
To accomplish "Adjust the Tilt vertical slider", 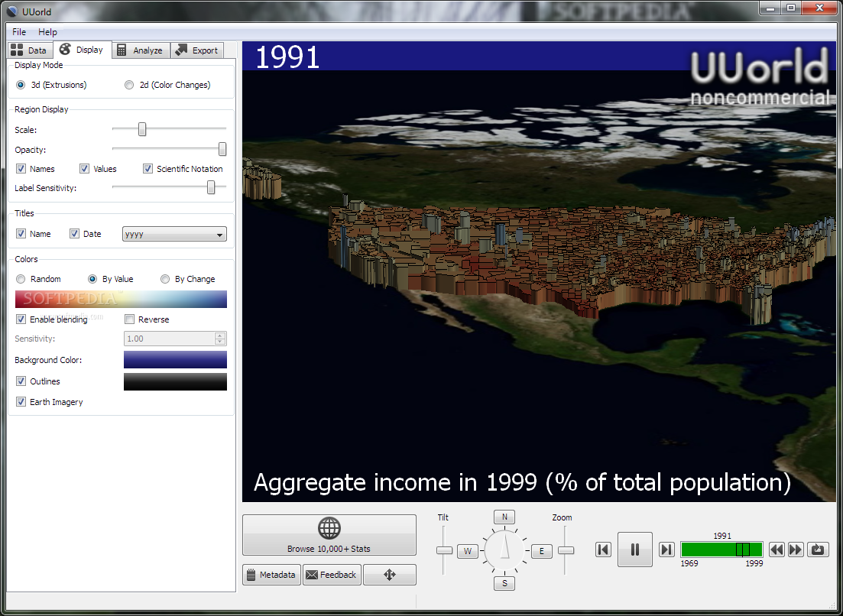I will click(x=444, y=550).
